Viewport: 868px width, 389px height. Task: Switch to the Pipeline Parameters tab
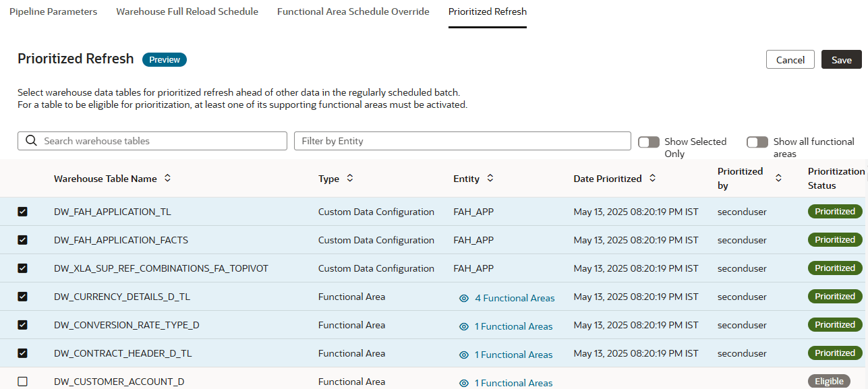(53, 11)
